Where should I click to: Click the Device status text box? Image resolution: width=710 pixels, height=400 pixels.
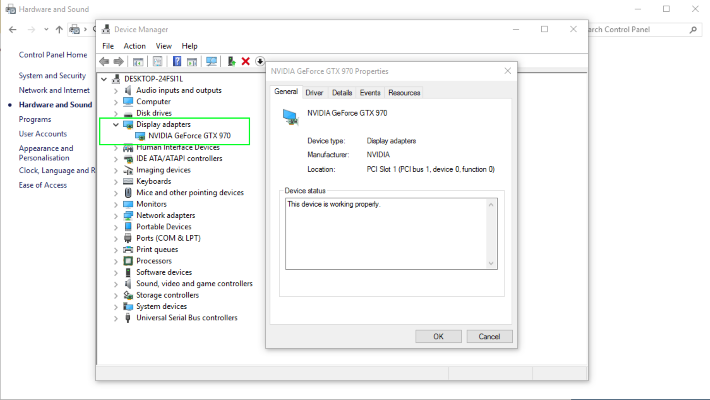click(391, 234)
